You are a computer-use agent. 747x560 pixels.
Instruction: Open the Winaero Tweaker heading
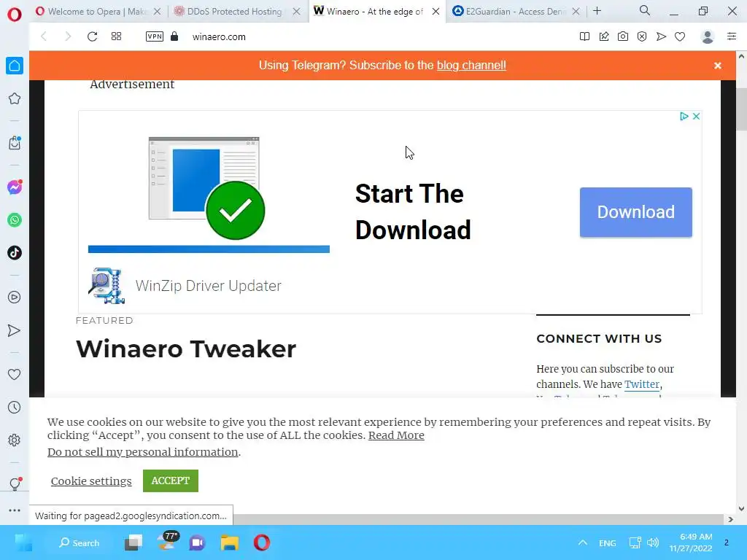tap(186, 349)
